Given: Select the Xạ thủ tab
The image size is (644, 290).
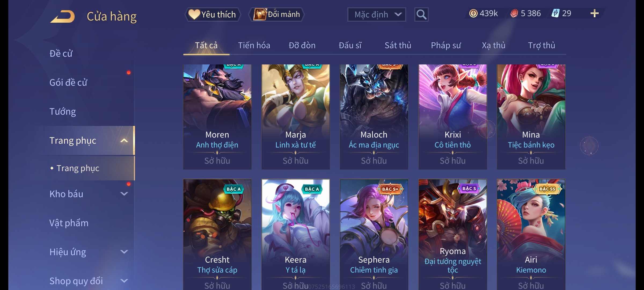Looking at the screenshot, I should click(x=494, y=45).
